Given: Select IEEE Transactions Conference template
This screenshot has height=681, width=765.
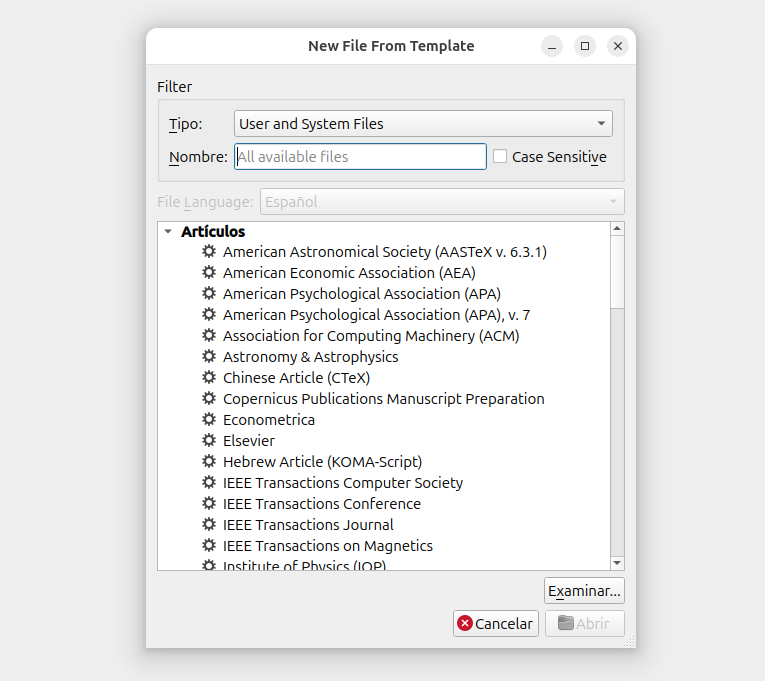Looking at the screenshot, I should click(x=322, y=503).
